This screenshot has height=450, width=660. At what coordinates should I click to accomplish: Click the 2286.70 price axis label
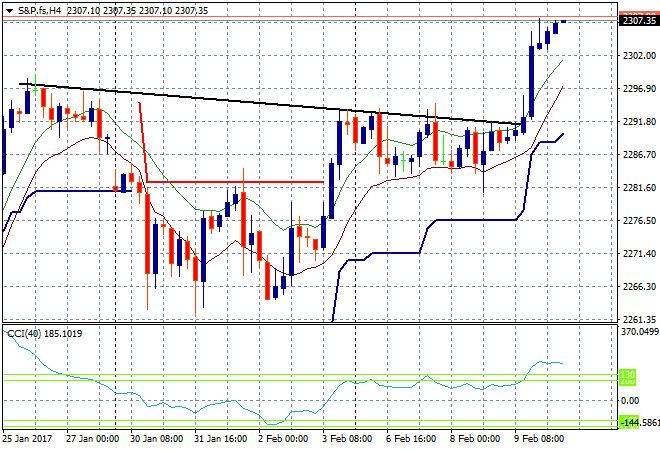click(x=639, y=154)
